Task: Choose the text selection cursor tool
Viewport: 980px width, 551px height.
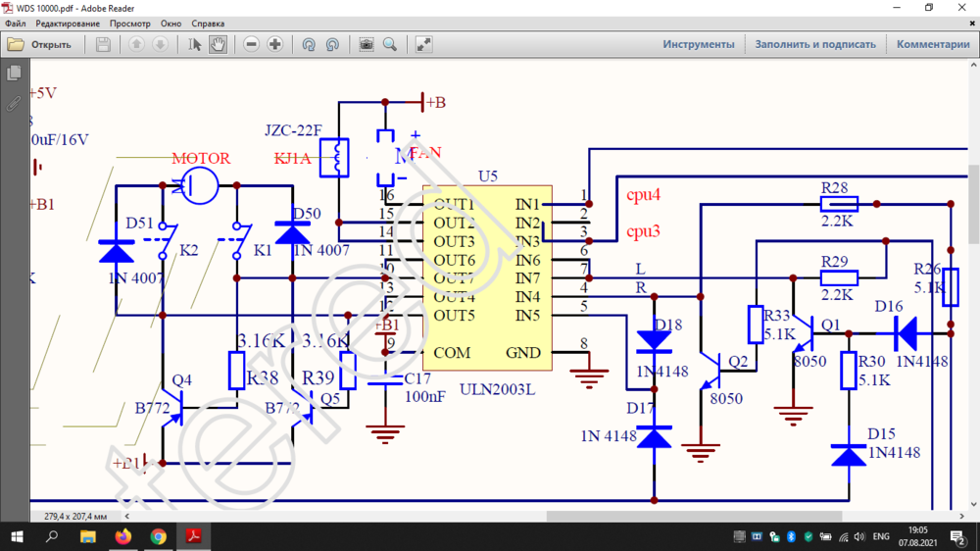Action: coord(195,44)
